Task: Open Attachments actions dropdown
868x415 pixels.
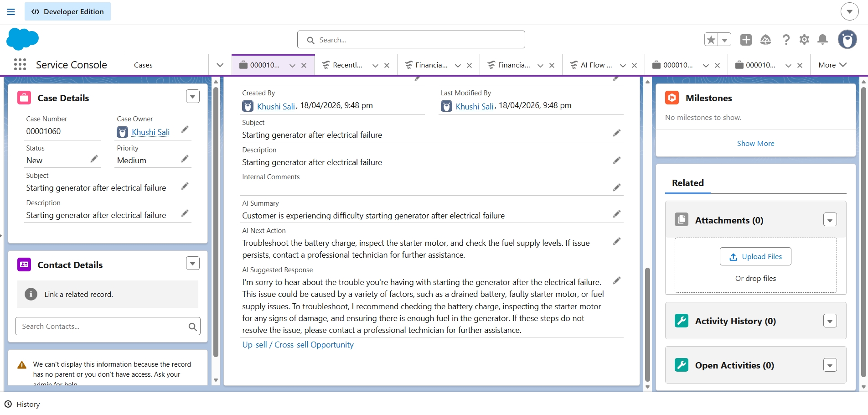Action: click(830, 220)
